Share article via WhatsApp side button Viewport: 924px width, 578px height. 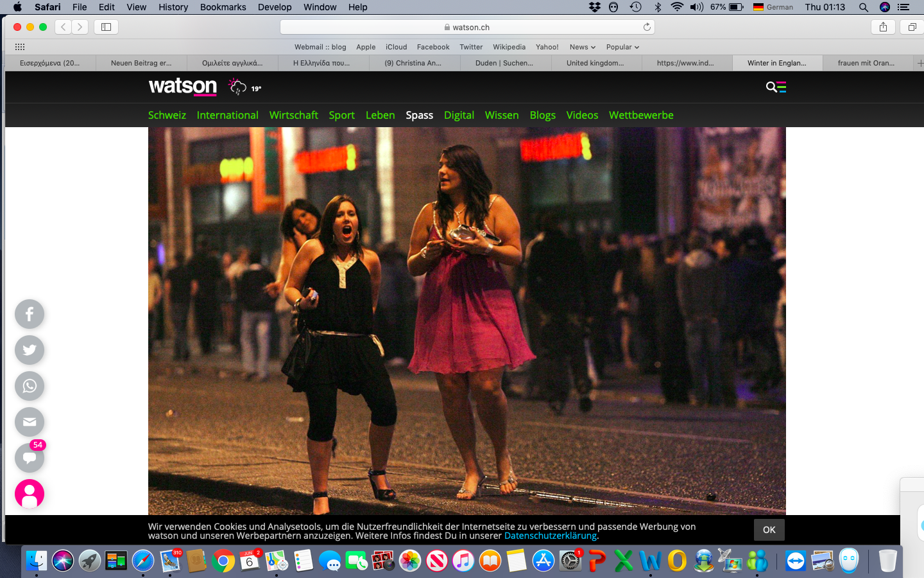click(30, 386)
